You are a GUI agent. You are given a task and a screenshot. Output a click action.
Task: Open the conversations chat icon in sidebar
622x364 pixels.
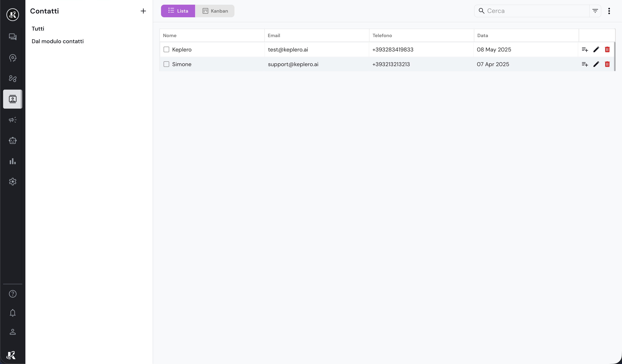[13, 37]
